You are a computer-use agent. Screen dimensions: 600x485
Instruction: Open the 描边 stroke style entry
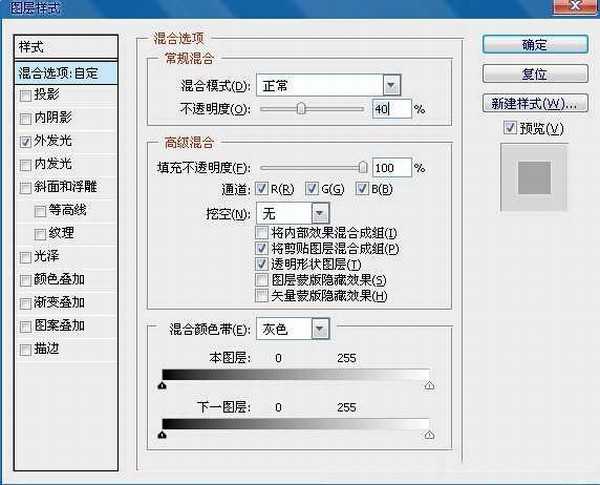coord(66,349)
